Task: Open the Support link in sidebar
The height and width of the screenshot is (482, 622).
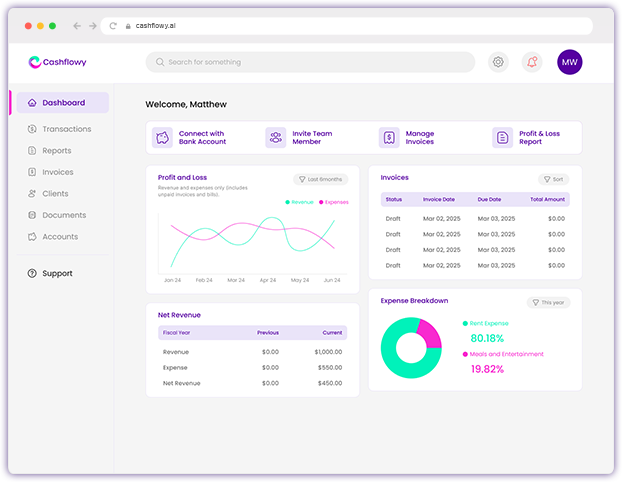Action: coord(56,273)
